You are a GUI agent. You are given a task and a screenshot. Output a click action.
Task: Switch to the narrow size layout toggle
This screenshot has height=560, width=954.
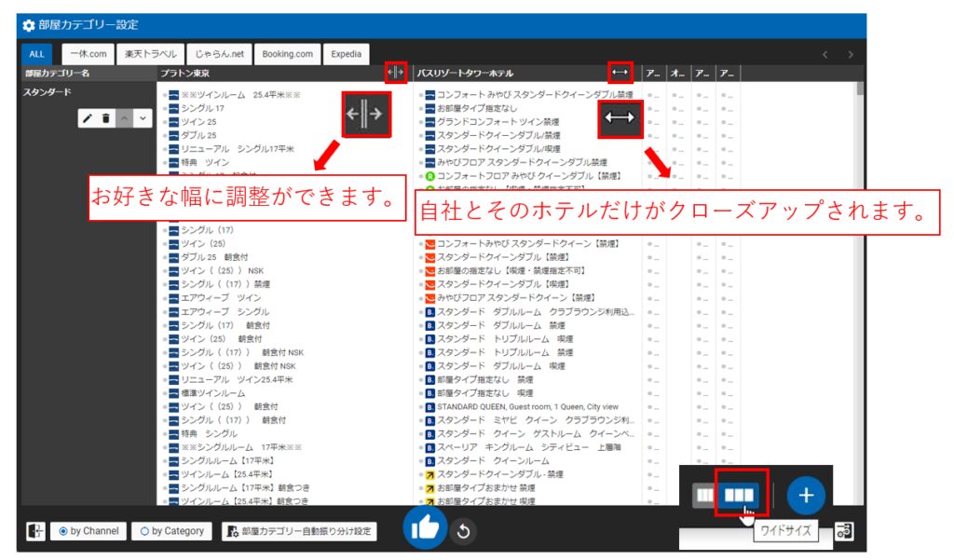pos(705,495)
